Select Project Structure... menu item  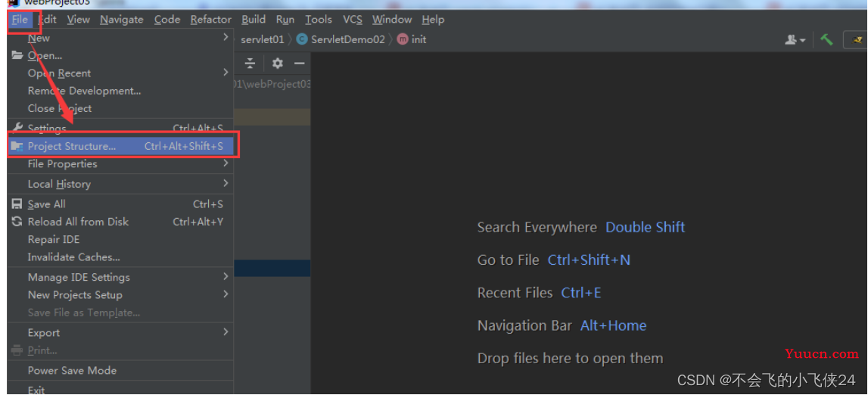pyautogui.click(x=120, y=146)
